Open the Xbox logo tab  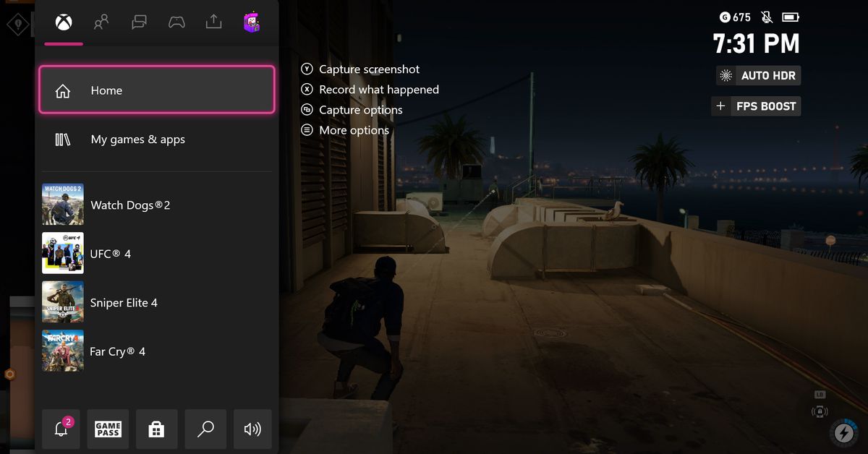pos(64,22)
